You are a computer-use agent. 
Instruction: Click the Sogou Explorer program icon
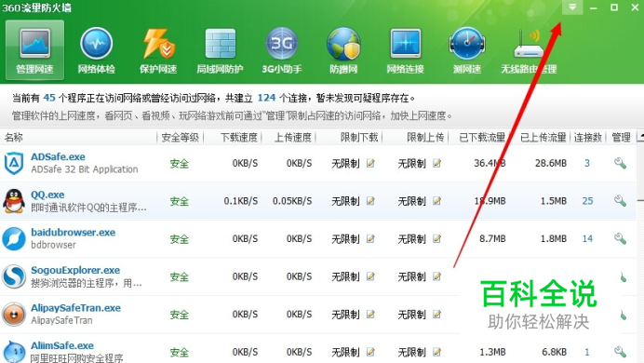(14, 276)
